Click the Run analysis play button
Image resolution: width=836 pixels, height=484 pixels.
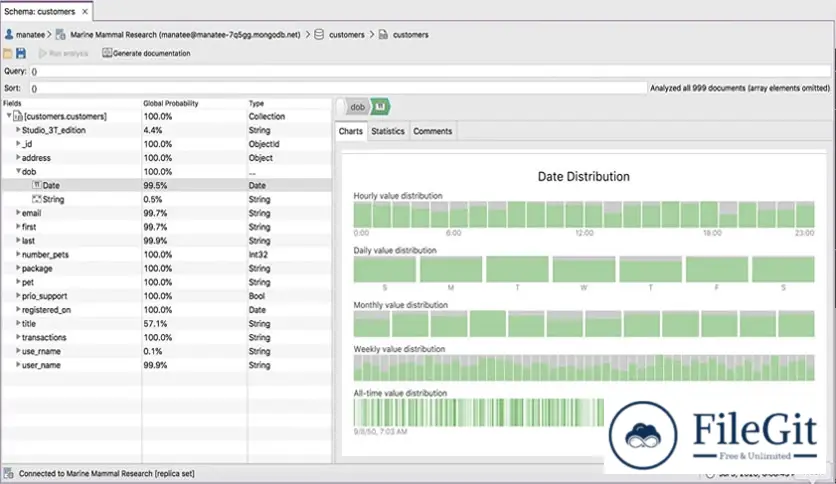[63, 53]
